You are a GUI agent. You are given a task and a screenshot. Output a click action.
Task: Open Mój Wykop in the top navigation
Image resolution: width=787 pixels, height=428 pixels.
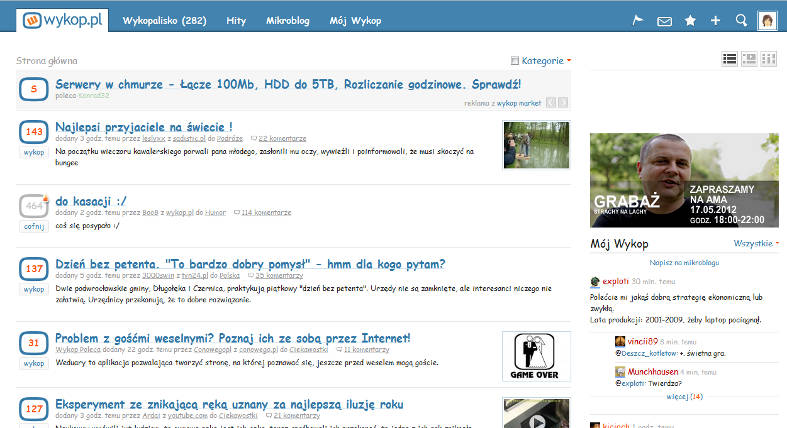click(x=355, y=21)
